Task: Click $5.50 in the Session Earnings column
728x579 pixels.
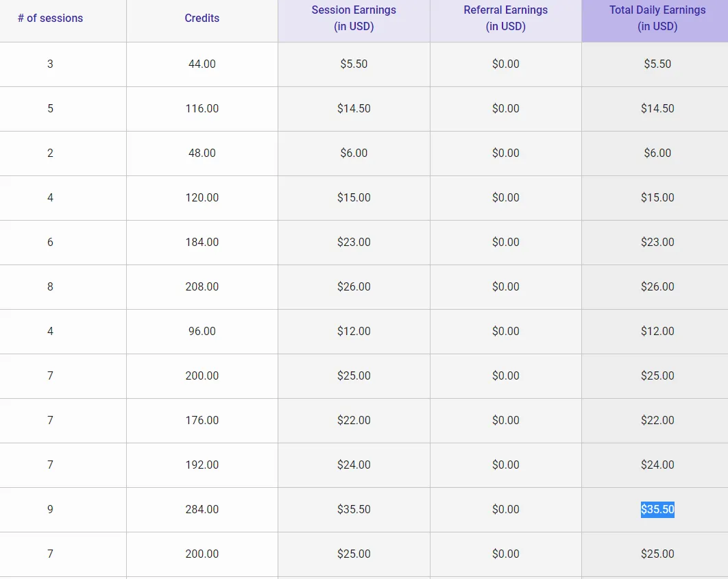Action: (x=354, y=64)
